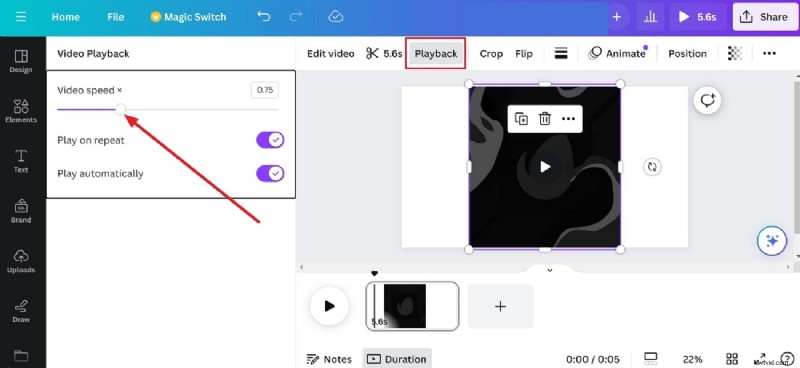800x368 pixels.
Task: Delete the selected video with trash icon
Action: click(x=545, y=119)
